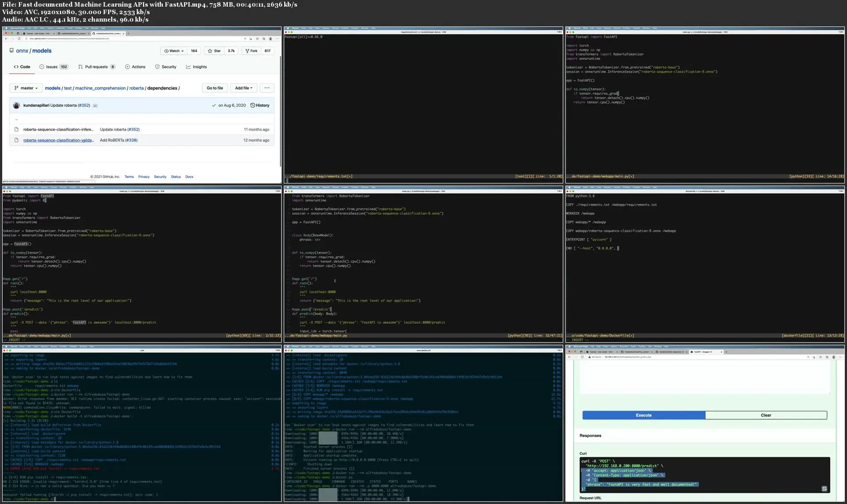The width and height of the screenshot is (847, 504).
Task: Click the repository book icon beside onnx
Action: click(11, 51)
